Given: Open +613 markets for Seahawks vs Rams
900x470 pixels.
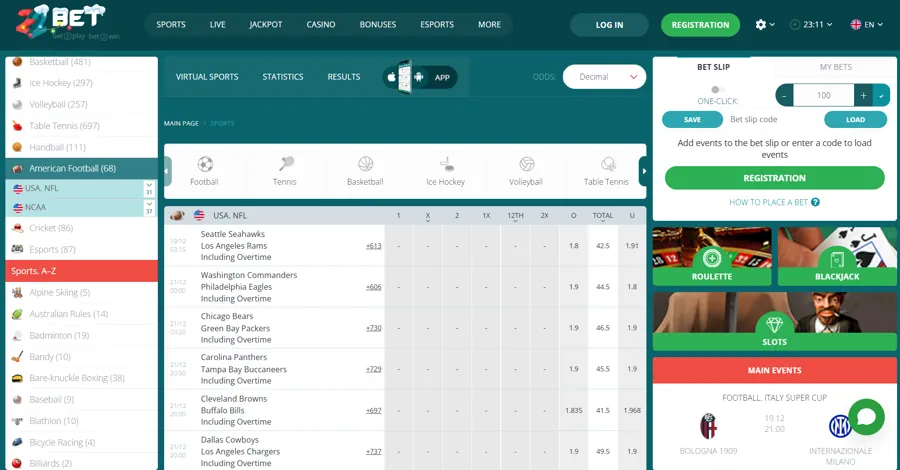Looking at the screenshot, I should [x=374, y=246].
